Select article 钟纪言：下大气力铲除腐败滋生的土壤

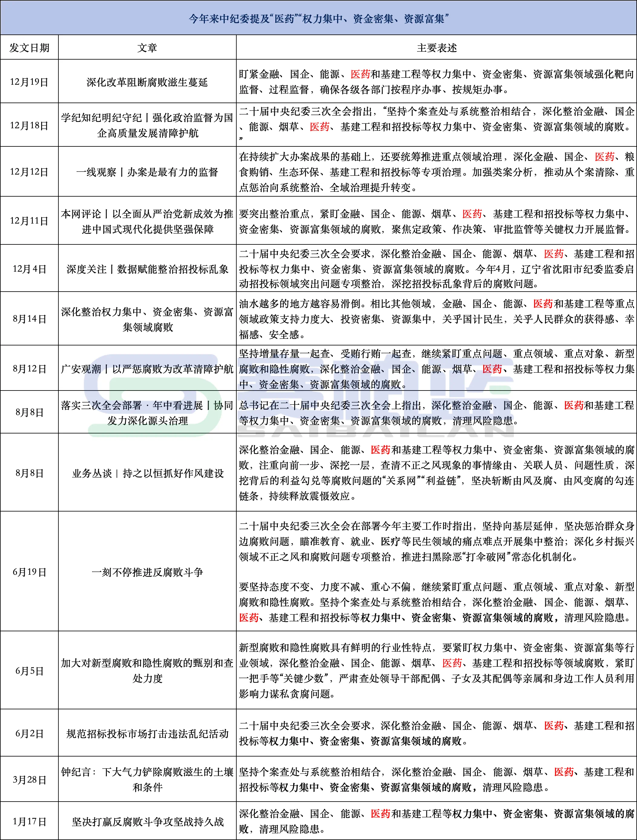(x=147, y=780)
